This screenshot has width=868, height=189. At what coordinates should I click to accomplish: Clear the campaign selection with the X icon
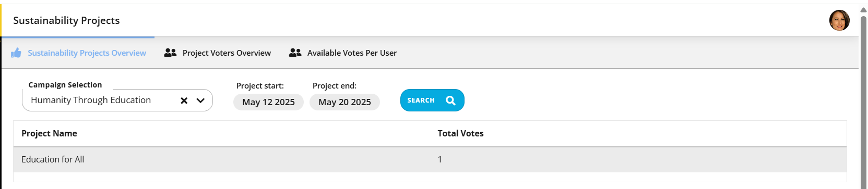184,100
